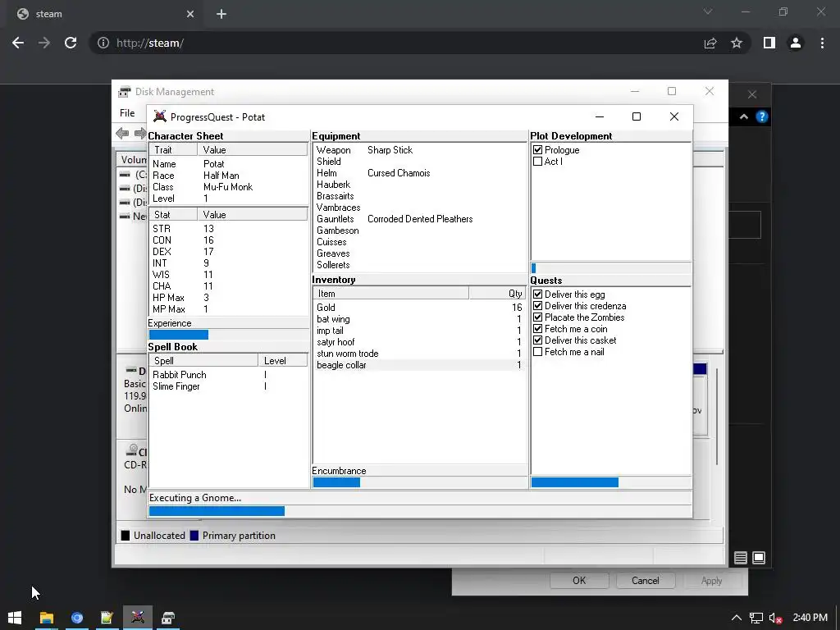The width and height of the screenshot is (840, 630).
Task: Click the spell Level column header
Action: pyautogui.click(x=283, y=361)
